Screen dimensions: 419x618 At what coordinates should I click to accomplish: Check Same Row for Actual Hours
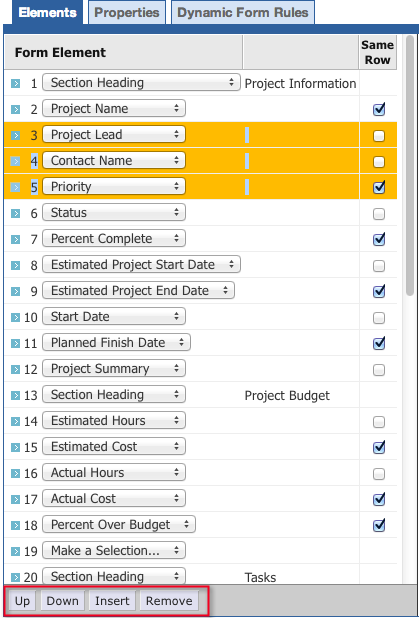click(x=379, y=474)
